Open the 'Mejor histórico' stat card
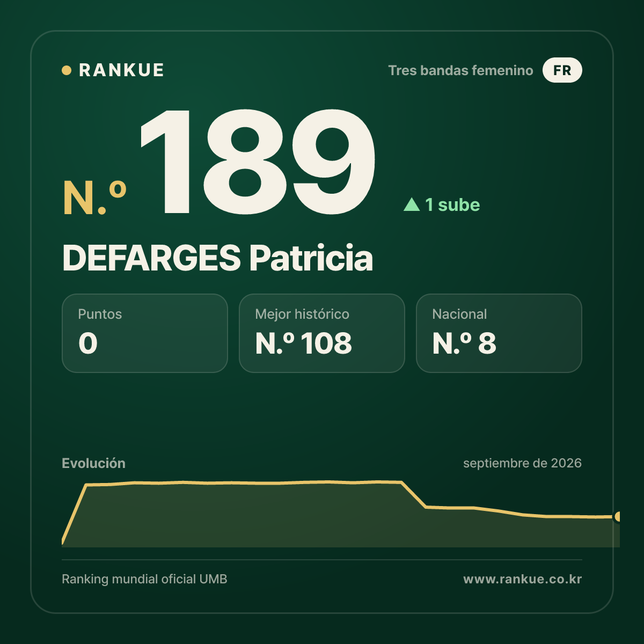Screen dimensions: 644x644 [322, 333]
